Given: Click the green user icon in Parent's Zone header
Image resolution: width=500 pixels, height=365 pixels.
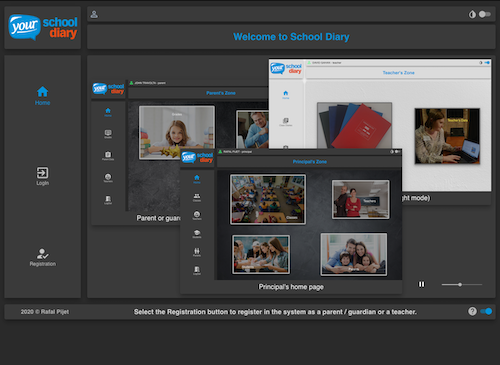Looking at the screenshot, I should 131,83.
